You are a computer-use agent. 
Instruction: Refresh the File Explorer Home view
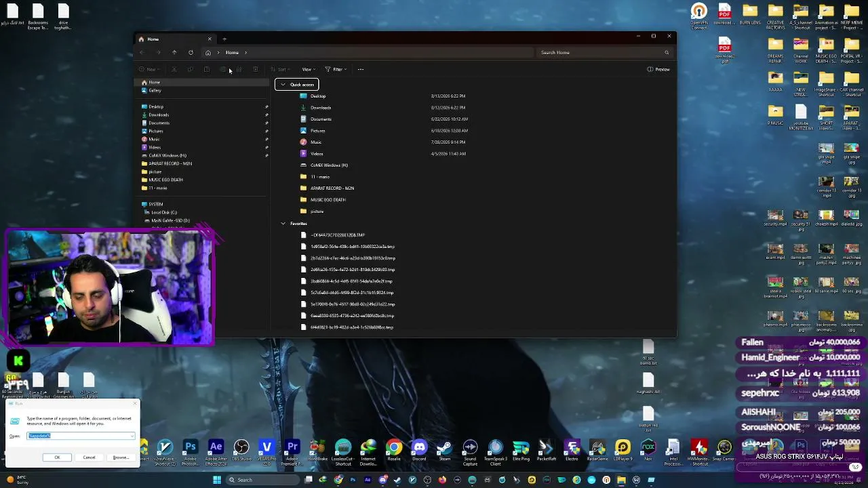pos(191,52)
